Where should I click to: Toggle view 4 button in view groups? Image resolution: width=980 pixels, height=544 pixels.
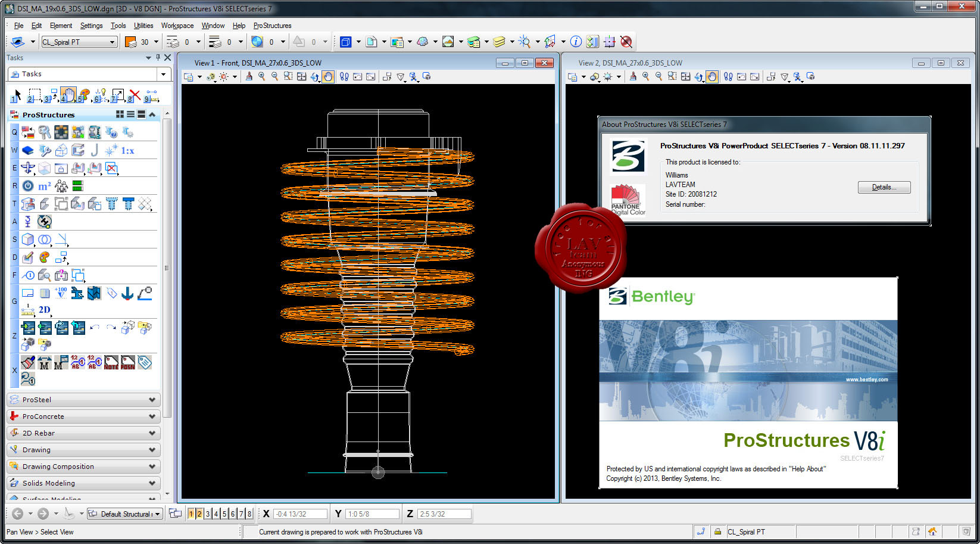coord(216,514)
